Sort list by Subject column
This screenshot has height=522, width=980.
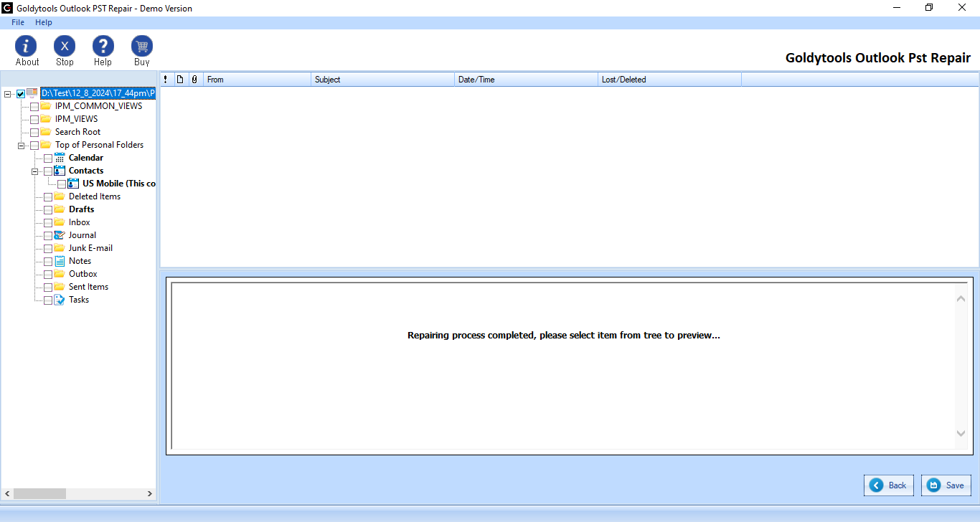pyautogui.click(x=383, y=80)
